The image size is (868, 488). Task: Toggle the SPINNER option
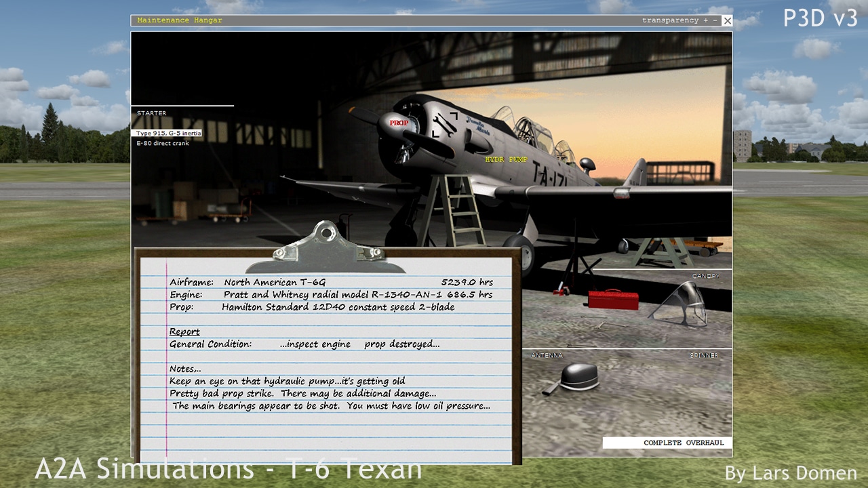(x=703, y=355)
